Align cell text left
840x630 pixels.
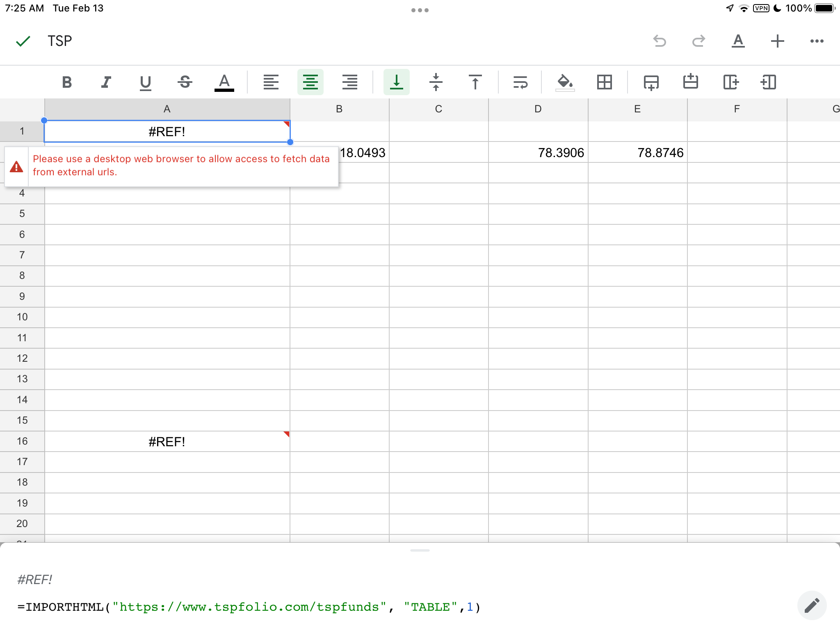pyautogui.click(x=271, y=82)
